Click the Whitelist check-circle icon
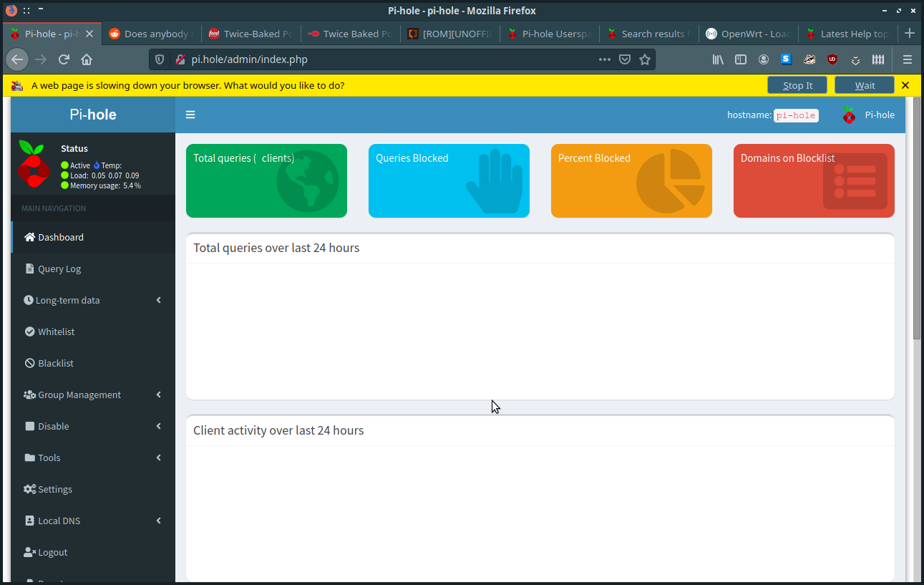924x585 pixels. point(29,332)
